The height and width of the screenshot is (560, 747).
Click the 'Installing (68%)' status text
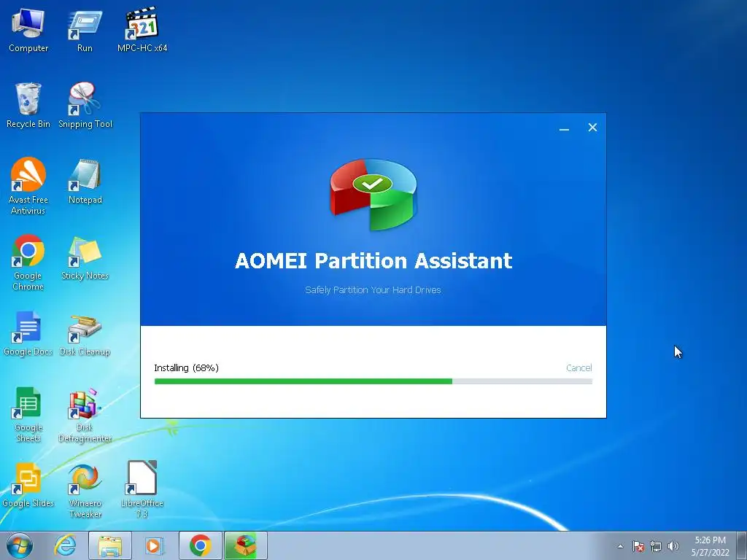click(186, 367)
